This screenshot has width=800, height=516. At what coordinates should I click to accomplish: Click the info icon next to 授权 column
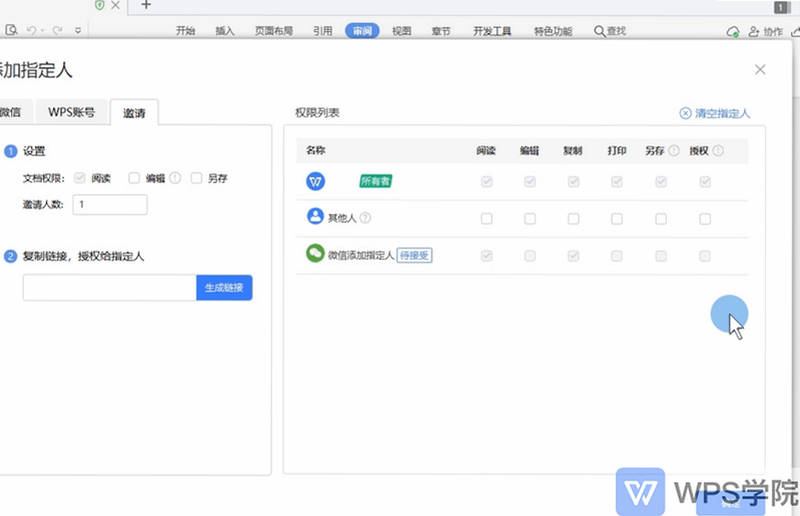coord(718,151)
